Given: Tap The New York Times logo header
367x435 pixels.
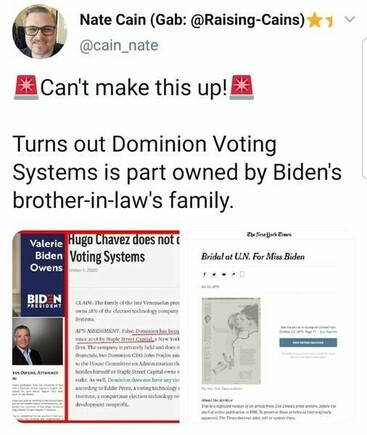Looking at the screenshot, I should pos(269,235).
